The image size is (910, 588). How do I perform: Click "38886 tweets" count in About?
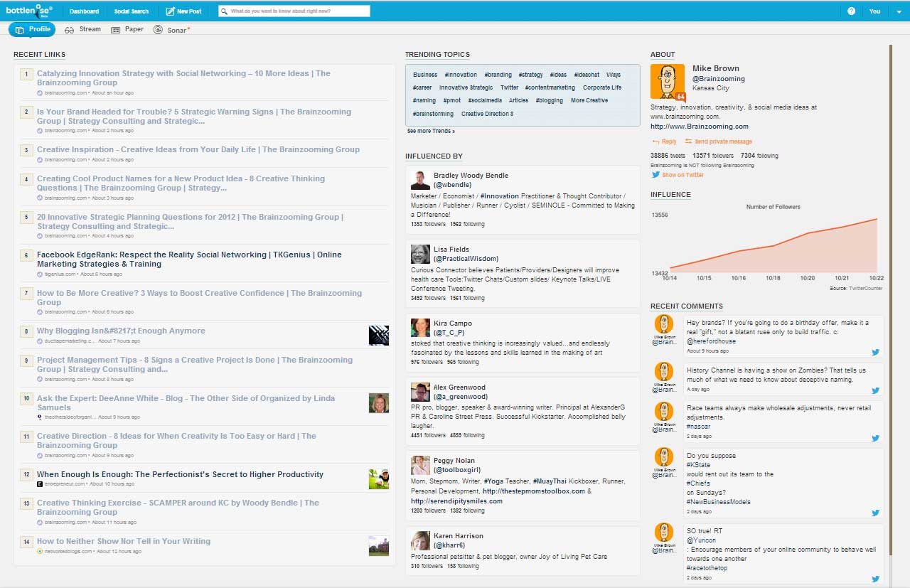[668, 156]
